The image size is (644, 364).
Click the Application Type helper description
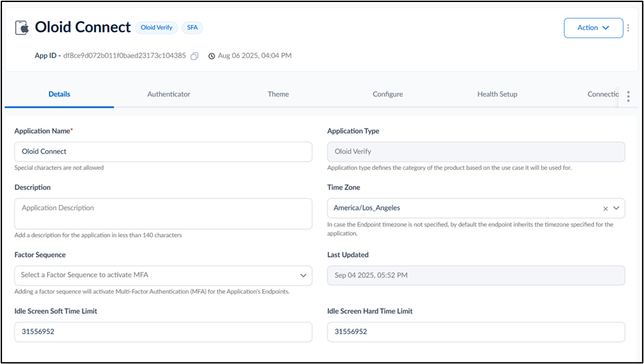449,168
